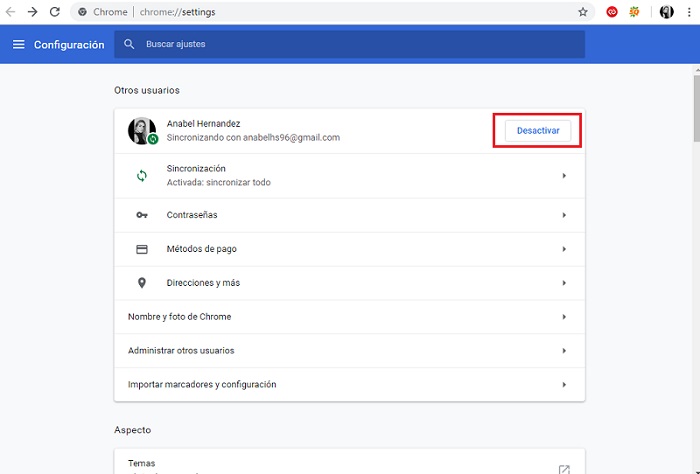
Task: Click Anabel Hernandez profile picture
Action: tap(142, 131)
